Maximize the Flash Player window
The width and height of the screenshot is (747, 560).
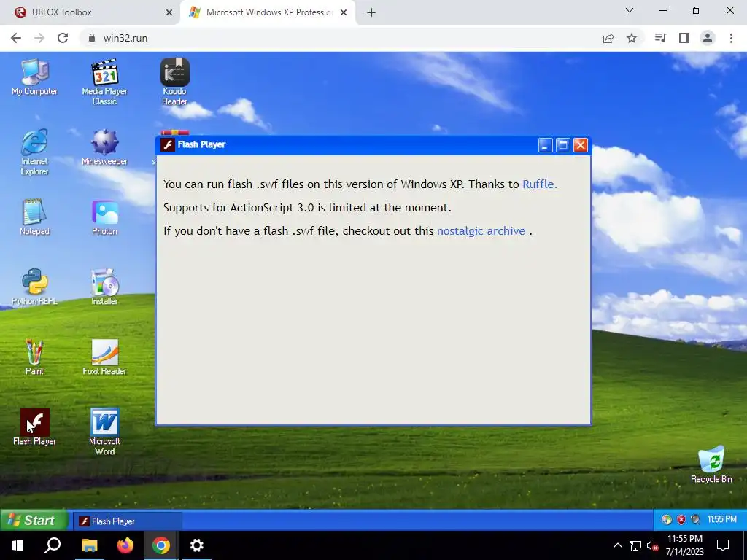(563, 145)
